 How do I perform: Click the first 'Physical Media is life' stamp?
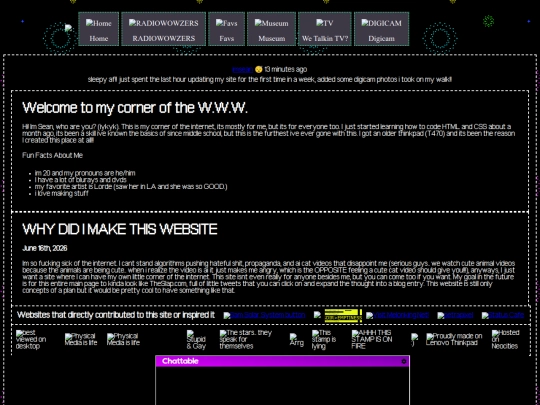81,340
